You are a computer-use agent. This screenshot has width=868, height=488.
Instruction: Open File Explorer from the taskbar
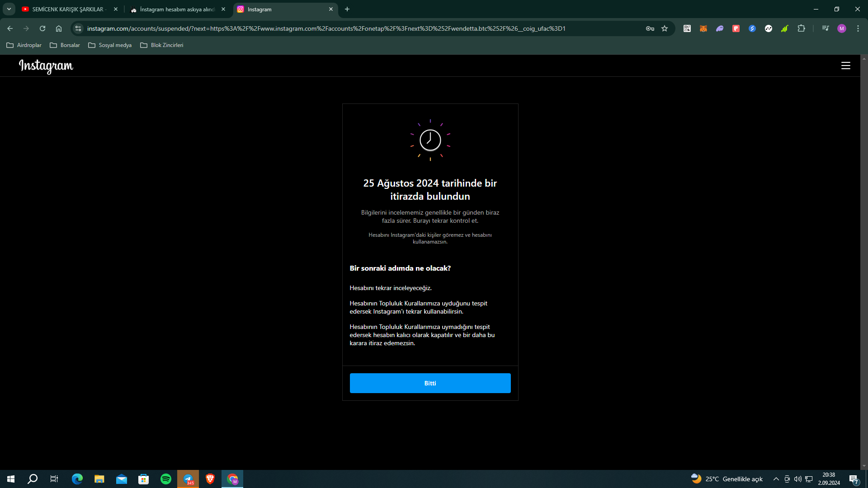[99, 479]
